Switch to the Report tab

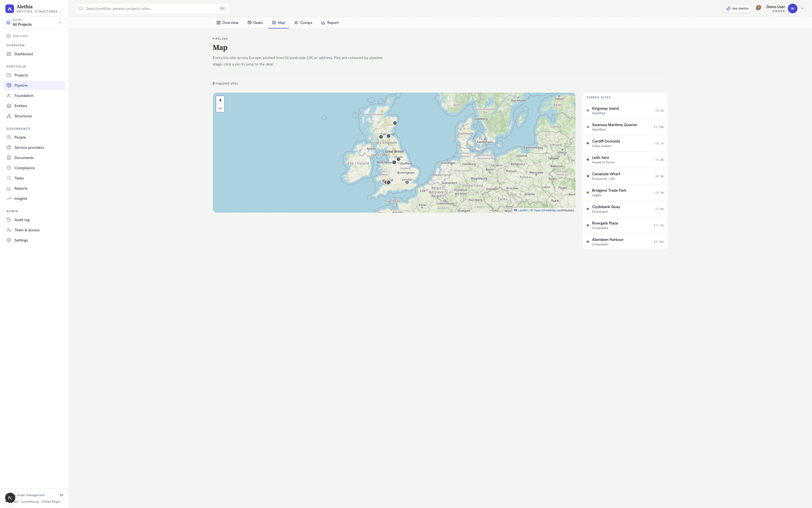click(330, 23)
